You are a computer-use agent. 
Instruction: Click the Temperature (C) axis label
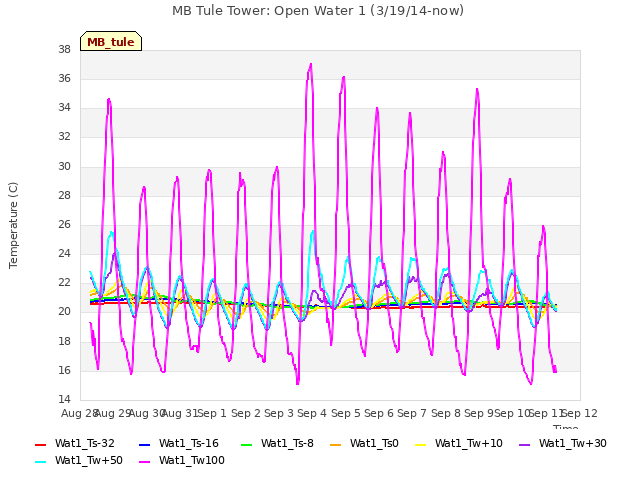click(13, 225)
